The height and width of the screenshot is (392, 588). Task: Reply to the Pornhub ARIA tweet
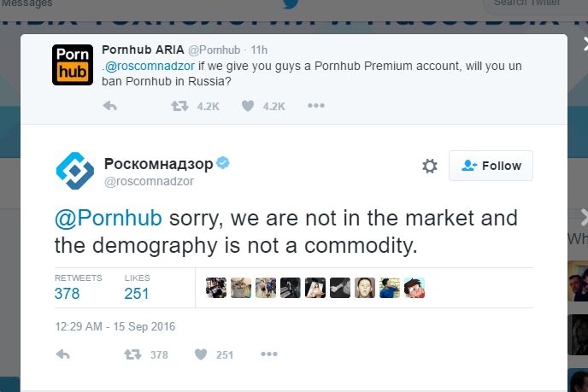click(x=109, y=106)
